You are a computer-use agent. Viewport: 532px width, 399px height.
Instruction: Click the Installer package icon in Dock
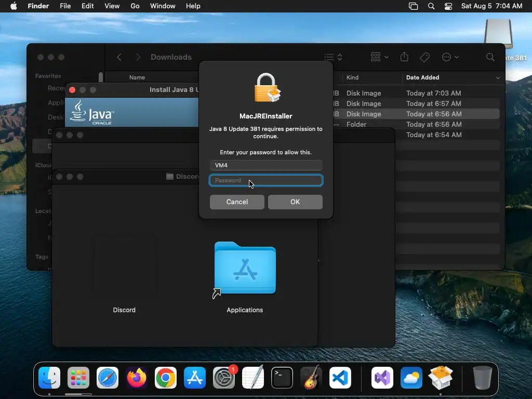coord(441,378)
